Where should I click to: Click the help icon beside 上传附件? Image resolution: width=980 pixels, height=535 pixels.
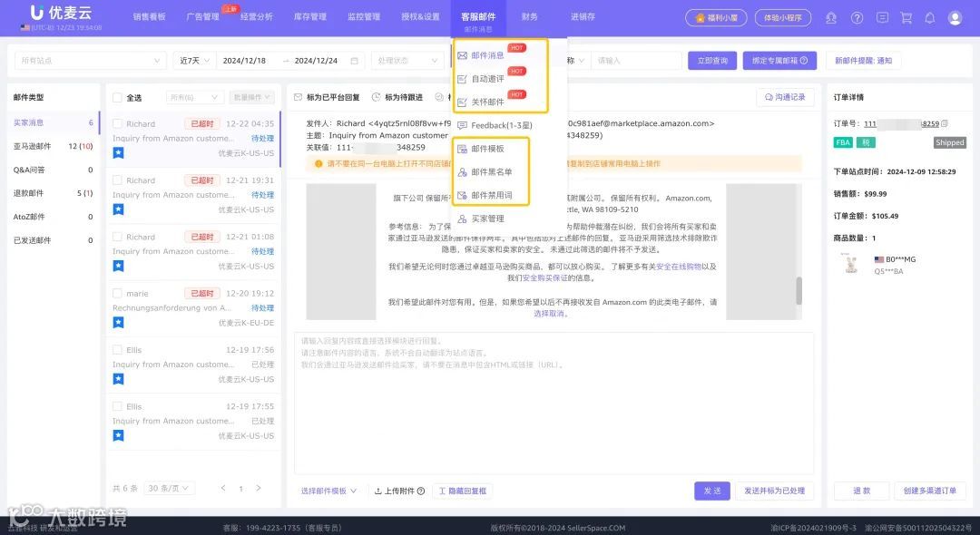pyautogui.click(x=421, y=491)
